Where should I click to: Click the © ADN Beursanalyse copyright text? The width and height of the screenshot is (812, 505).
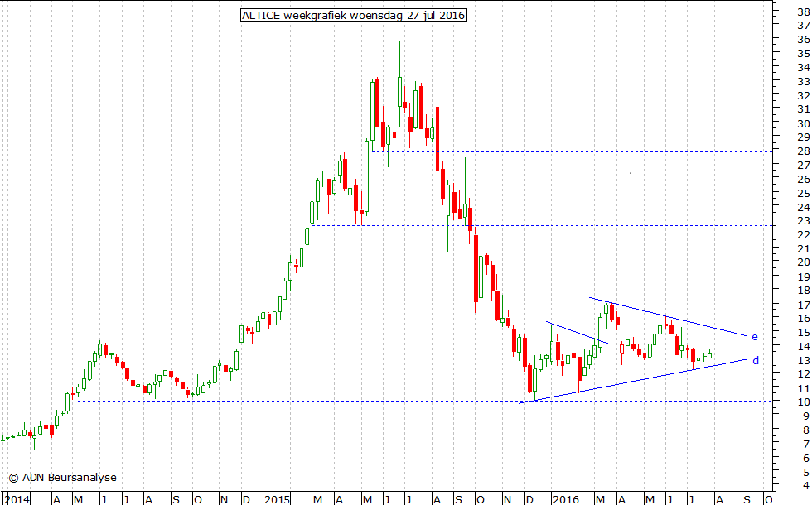[62, 478]
